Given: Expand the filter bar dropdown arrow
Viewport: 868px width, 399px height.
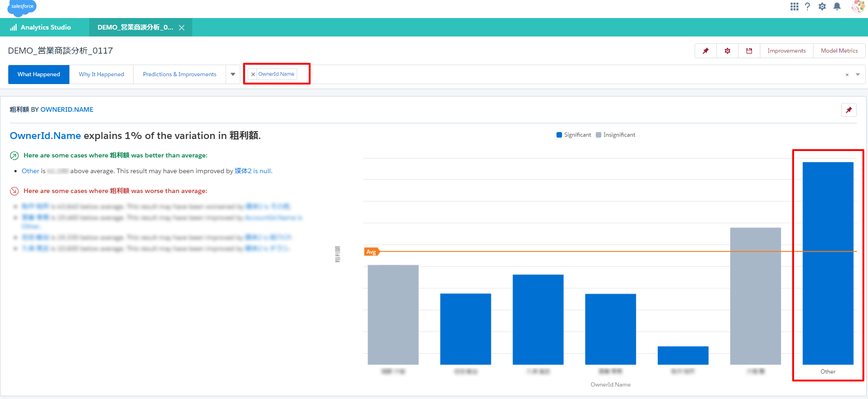Looking at the screenshot, I should click(x=858, y=74).
